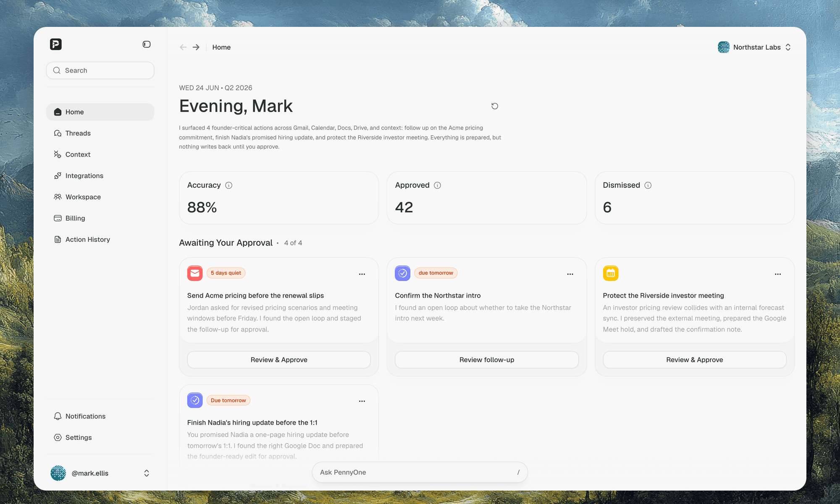This screenshot has width=840, height=504.
Task: Open Notifications
Action: pyautogui.click(x=100, y=416)
